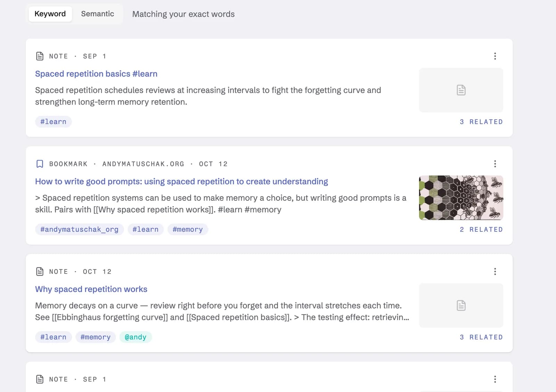Click the description starting 'Spaced repetition schedules reviews'
Viewport: 556px width, 392px height.
208,96
